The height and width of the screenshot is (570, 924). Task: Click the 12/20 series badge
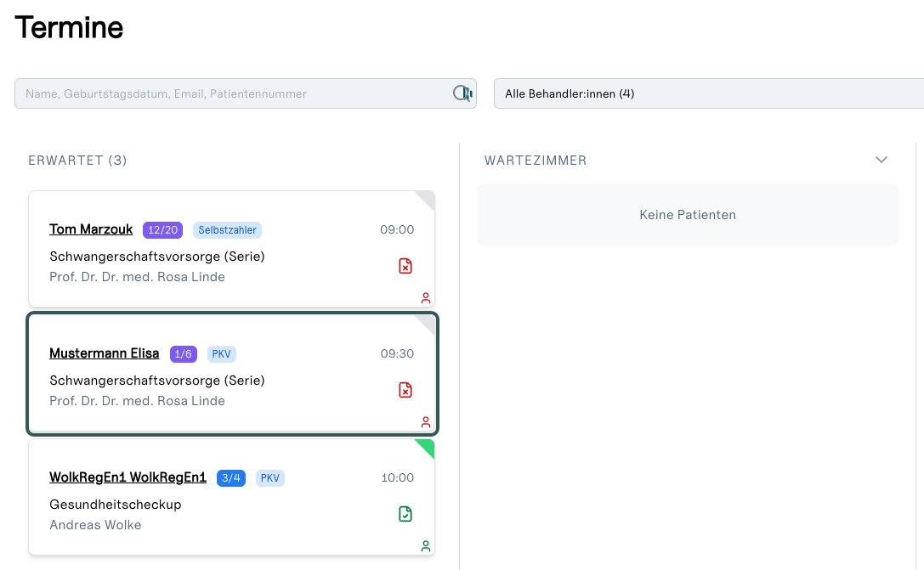pos(162,230)
